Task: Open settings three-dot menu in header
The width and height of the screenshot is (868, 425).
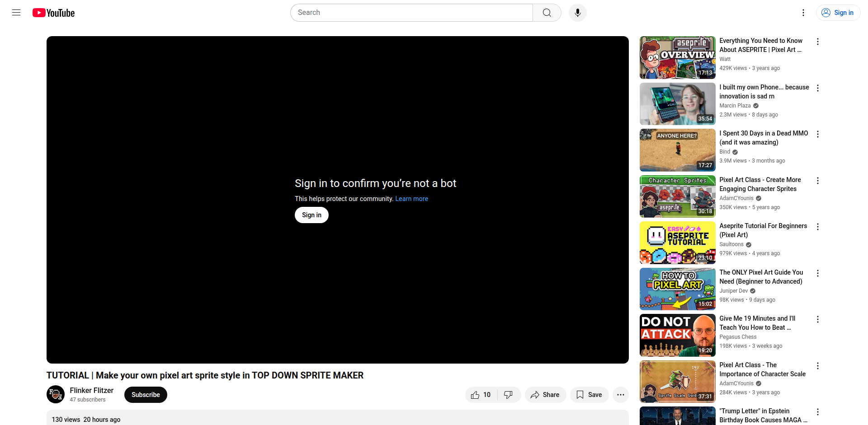Action: [x=803, y=13]
